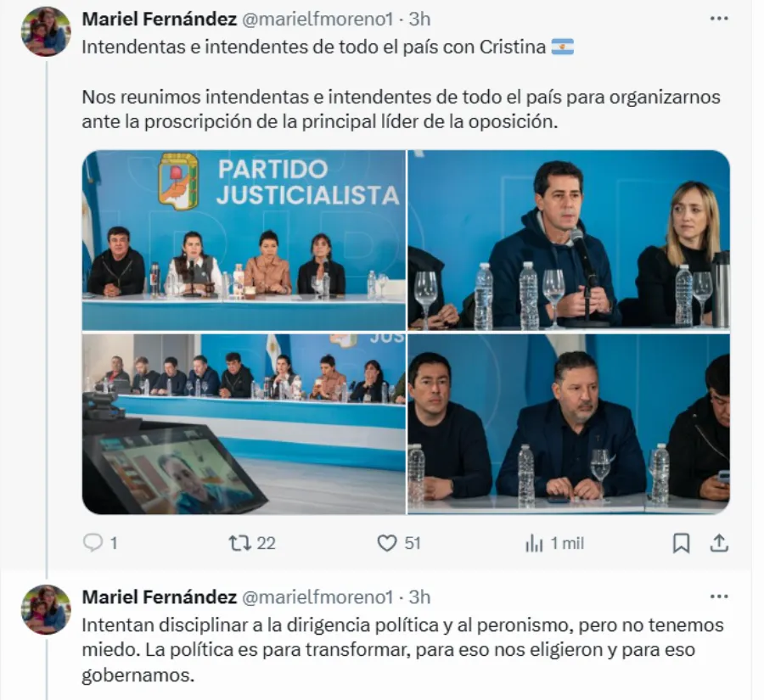This screenshot has height=700, width=764.
Task: Open the second tweet's three-dot more menu
Action: 719,596
